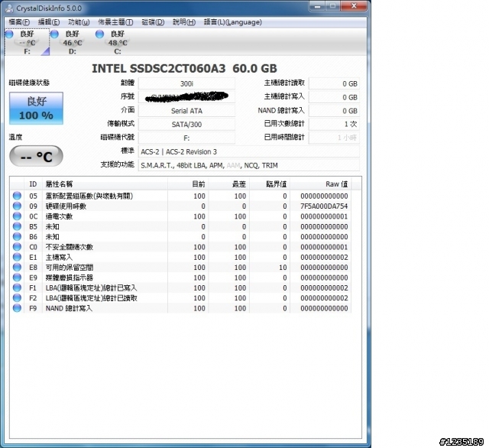Click the 300i firmware field
489x448 pixels.
pyautogui.click(x=186, y=83)
